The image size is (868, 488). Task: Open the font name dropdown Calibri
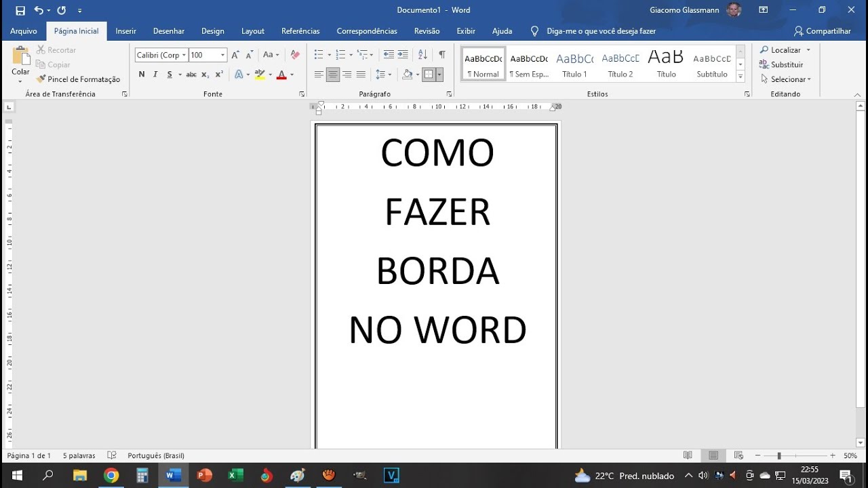[x=184, y=55]
